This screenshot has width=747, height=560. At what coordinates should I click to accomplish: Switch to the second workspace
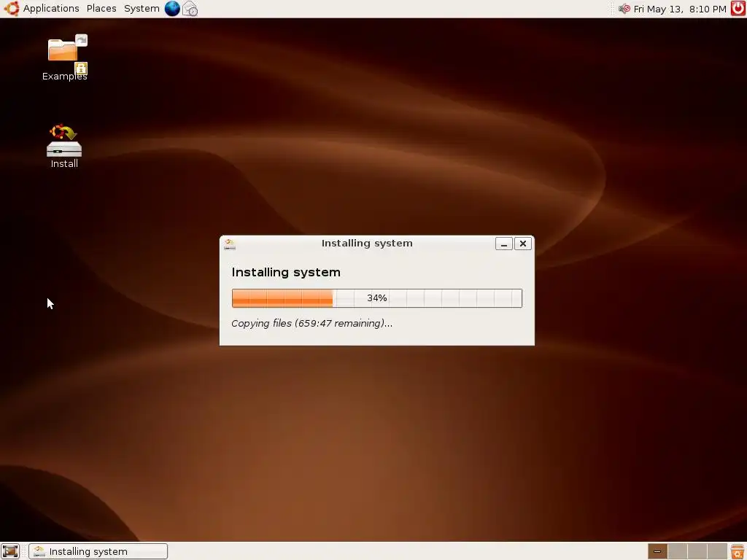coord(678,551)
